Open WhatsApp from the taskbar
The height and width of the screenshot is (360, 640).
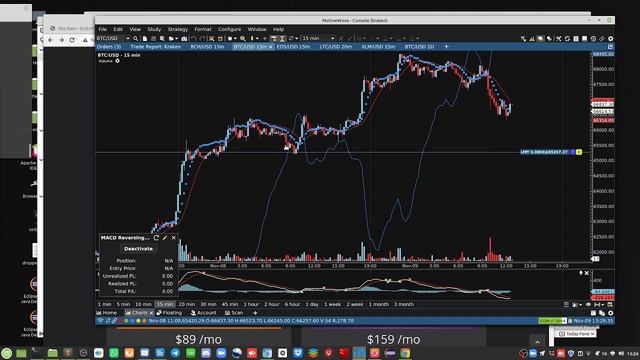point(114,353)
